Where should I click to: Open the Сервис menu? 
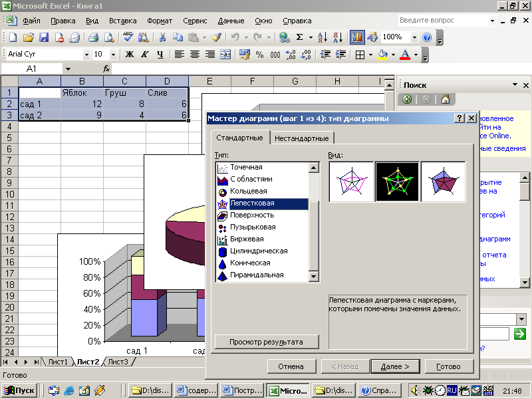click(x=195, y=21)
